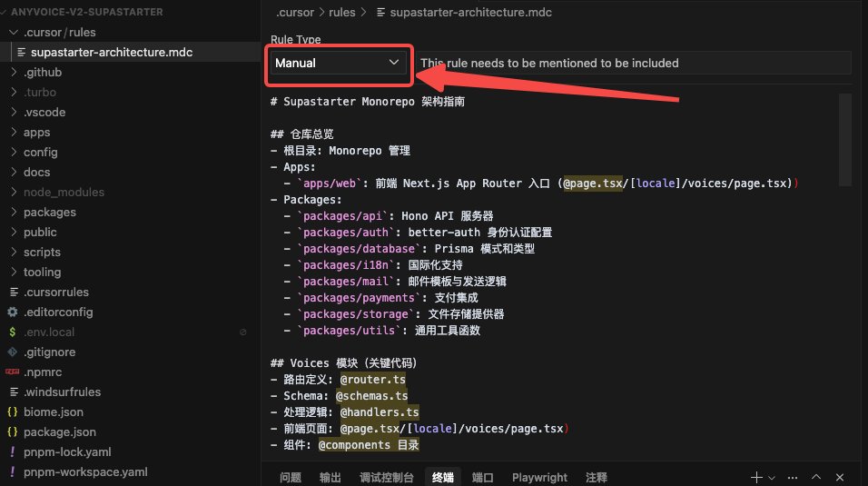Open the Rule Type Manual dropdown
Screen dimensions: 868x486
click(338, 63)
